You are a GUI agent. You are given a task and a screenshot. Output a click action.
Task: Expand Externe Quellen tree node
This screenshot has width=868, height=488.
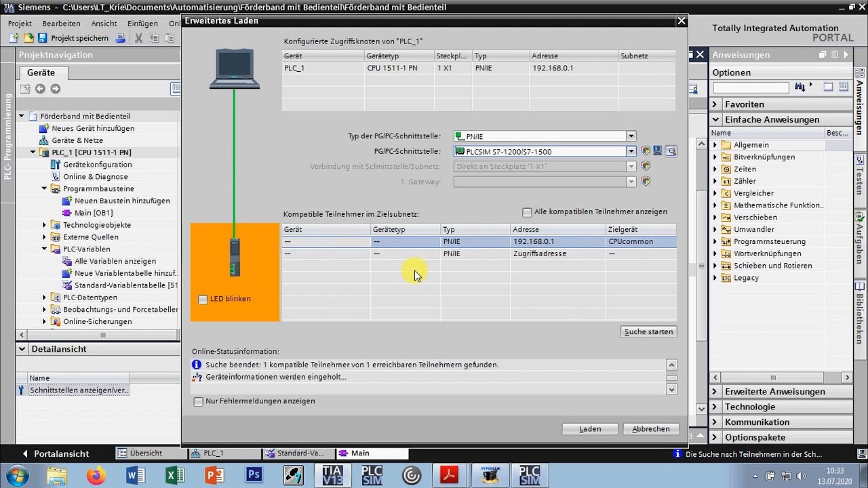(45, 237)
